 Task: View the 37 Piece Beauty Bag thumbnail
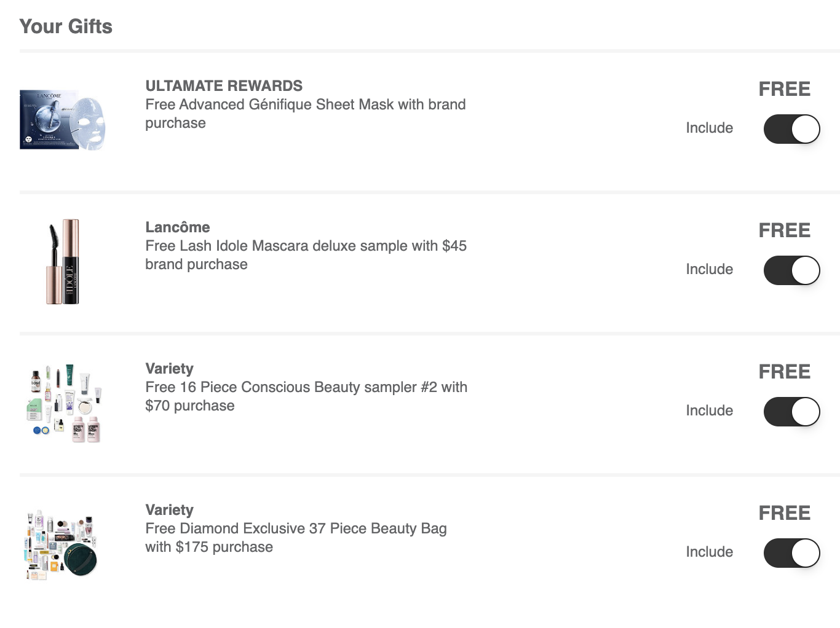(61, 544)
